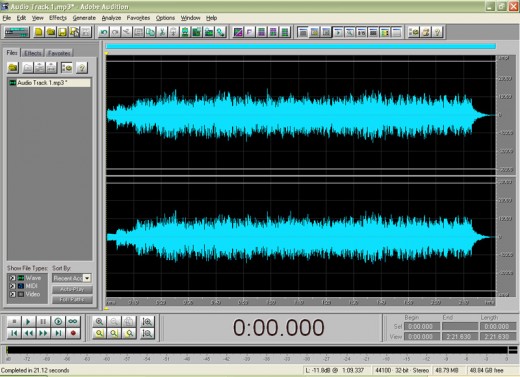Open the Effects menu
This screenshot has width=520, height=377.
click(x=58, y=18)
